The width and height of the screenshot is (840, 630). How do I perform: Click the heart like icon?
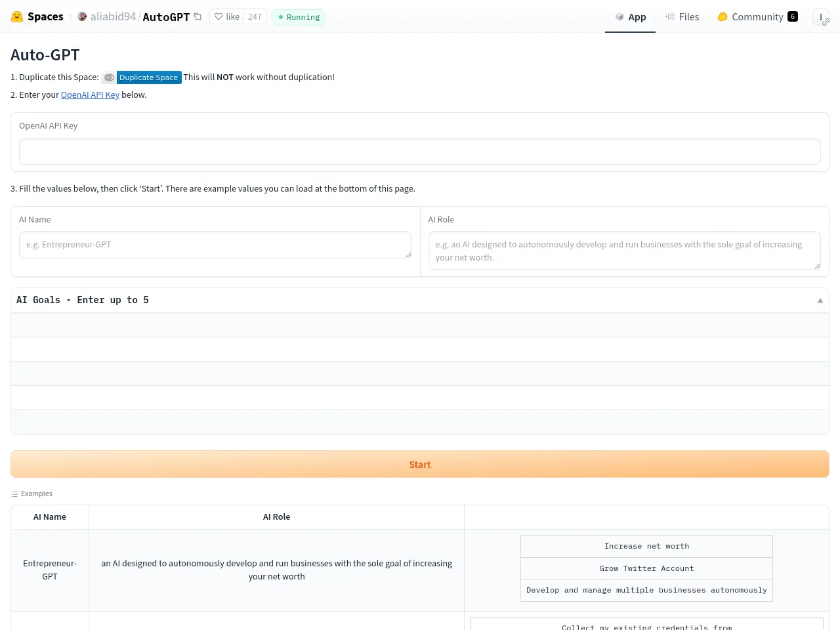(219, 16)
